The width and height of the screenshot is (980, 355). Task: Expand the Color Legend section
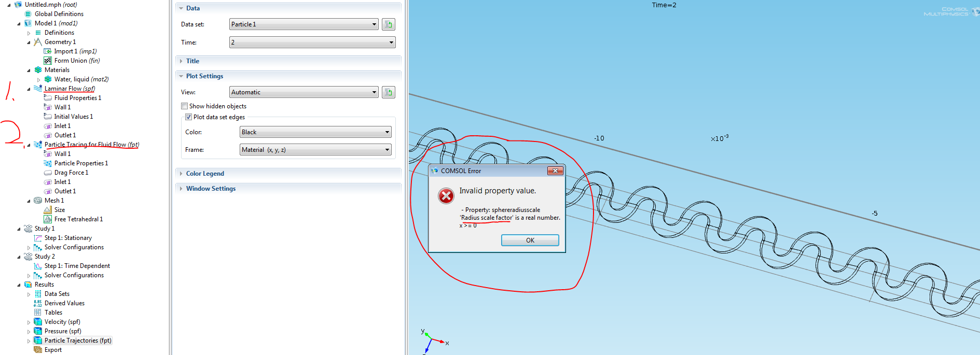coord(205,174)
